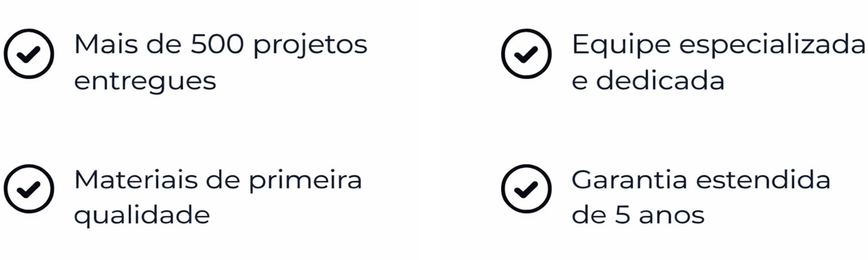Click the digit 5 before 'anos'

623,215
